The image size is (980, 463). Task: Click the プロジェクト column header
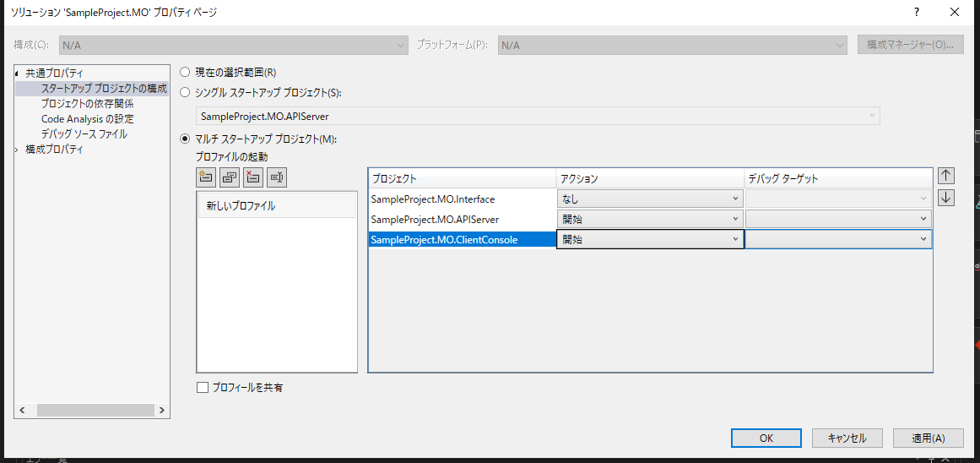pyautogui.click(x=462, y=179)
